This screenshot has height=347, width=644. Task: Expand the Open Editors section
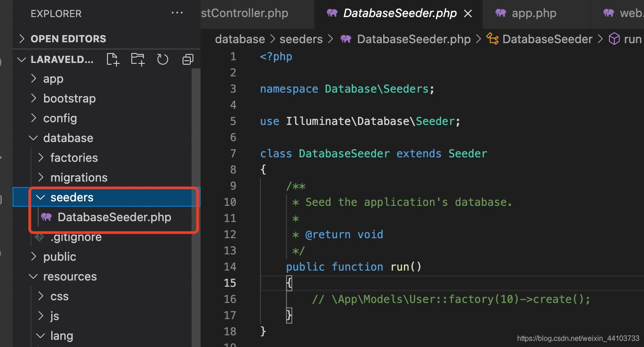point(22,39)
